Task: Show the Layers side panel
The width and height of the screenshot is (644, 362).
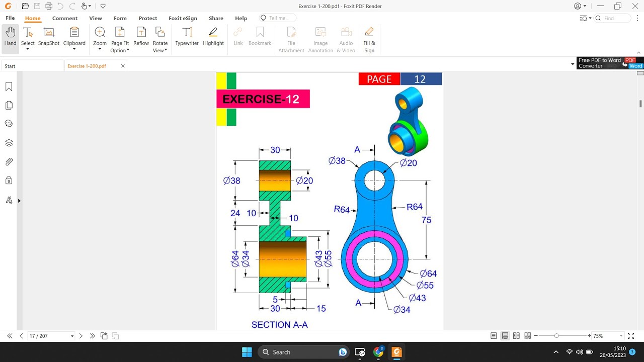Action: click(x=9, y=143)
